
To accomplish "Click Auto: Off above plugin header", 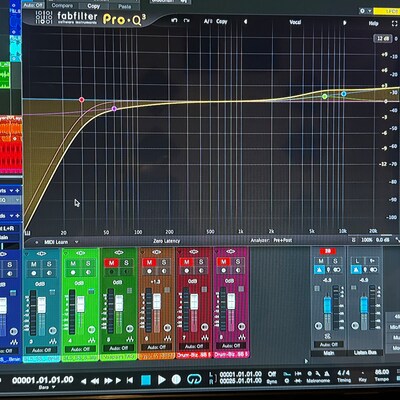I will (33, 5).
